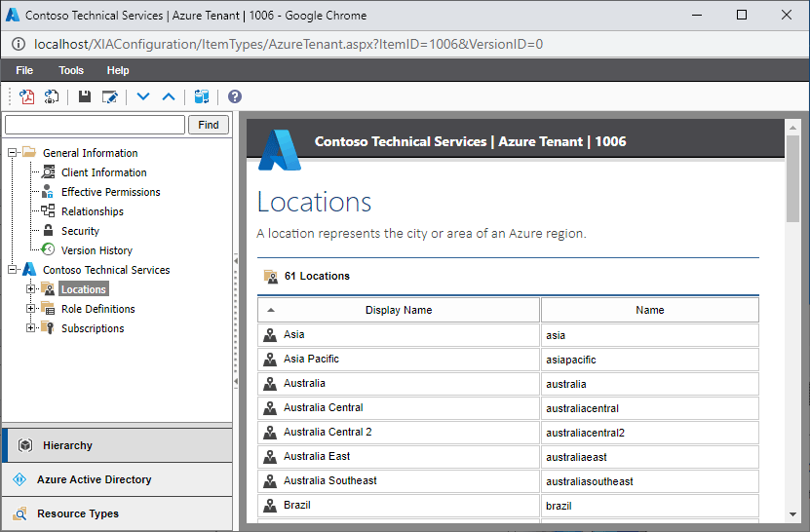Select Client Information in the tree
The width and height of the screenshot is (810, 532).
[x=104, y=172]
